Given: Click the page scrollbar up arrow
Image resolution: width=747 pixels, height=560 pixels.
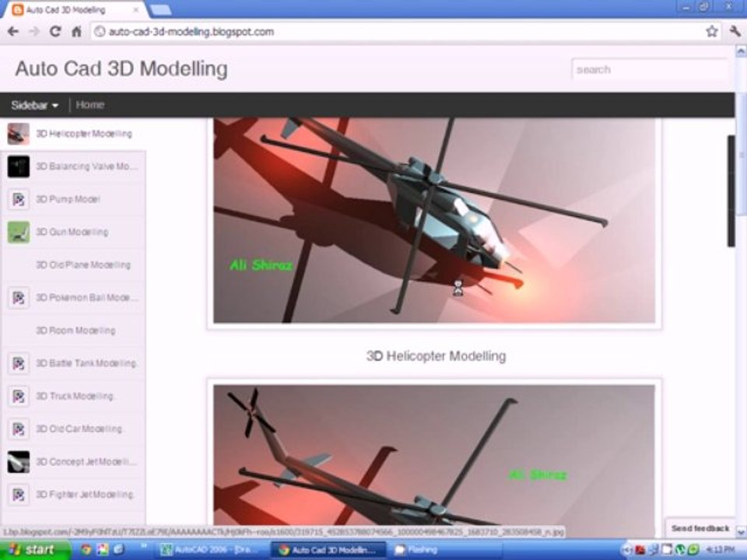Looking at the screenshot, I should pyautogui.click(x=741, y=51).
